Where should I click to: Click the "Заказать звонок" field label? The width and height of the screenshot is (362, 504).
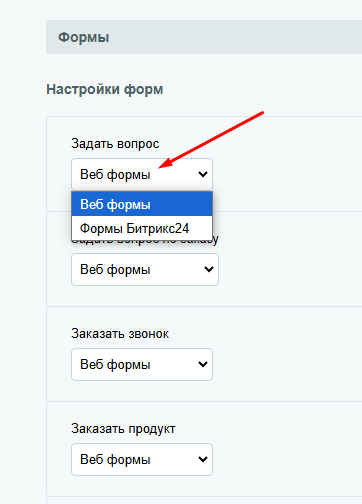[120, 334]
